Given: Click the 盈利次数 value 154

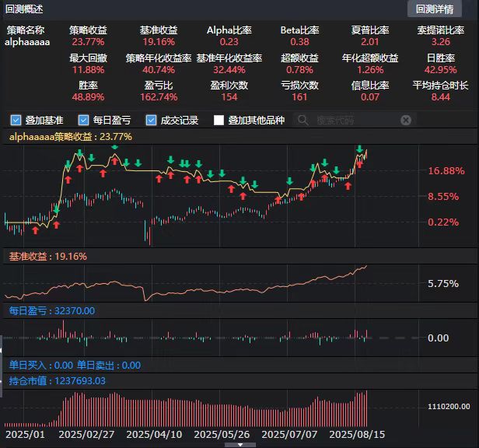Looking at the screenshot, I should pos(229,97).
